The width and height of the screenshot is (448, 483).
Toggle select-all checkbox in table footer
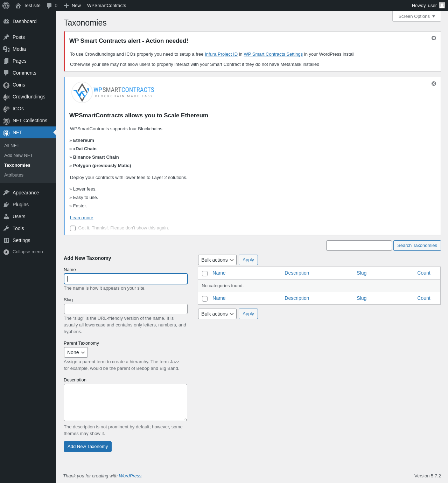205,299
